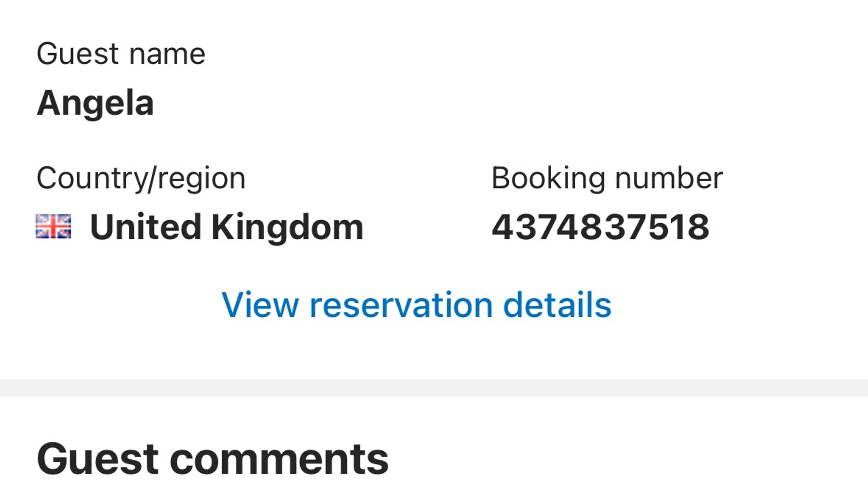This screenshot has width=868, height=482.
Task: Tap the Guest name label
Action: pos(121,54)
